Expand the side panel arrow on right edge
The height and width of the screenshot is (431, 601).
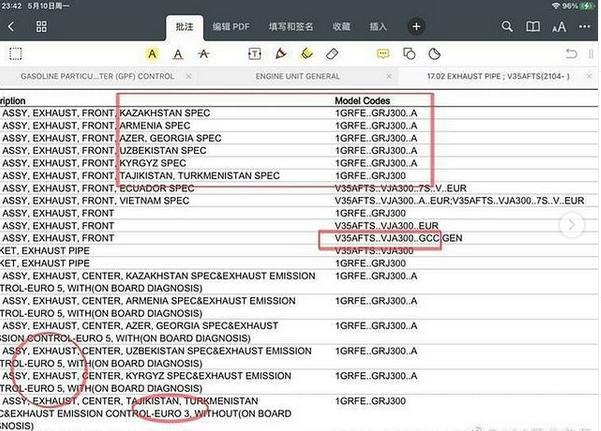(x=573, y=226)
